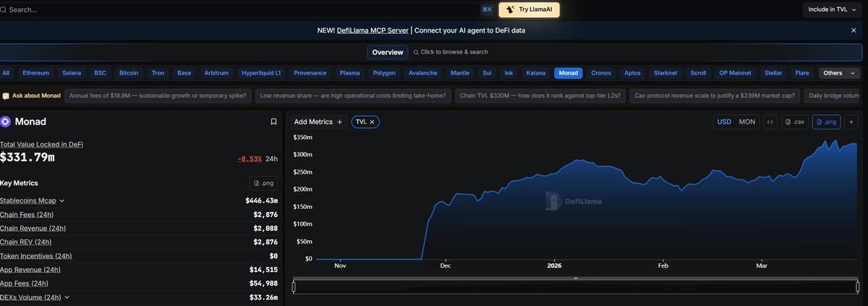Select the OP Mainnet chain tab
Screen dimensions: 868x306
(734, 73)
